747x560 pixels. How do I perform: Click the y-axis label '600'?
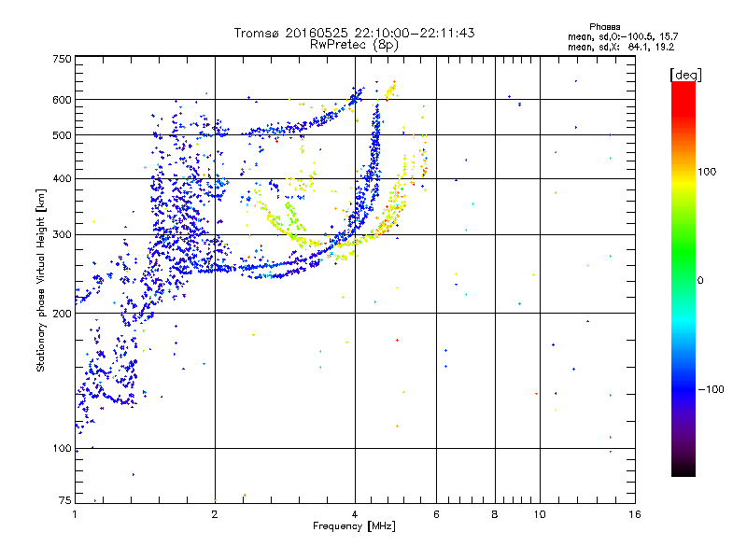click(62, 100)
